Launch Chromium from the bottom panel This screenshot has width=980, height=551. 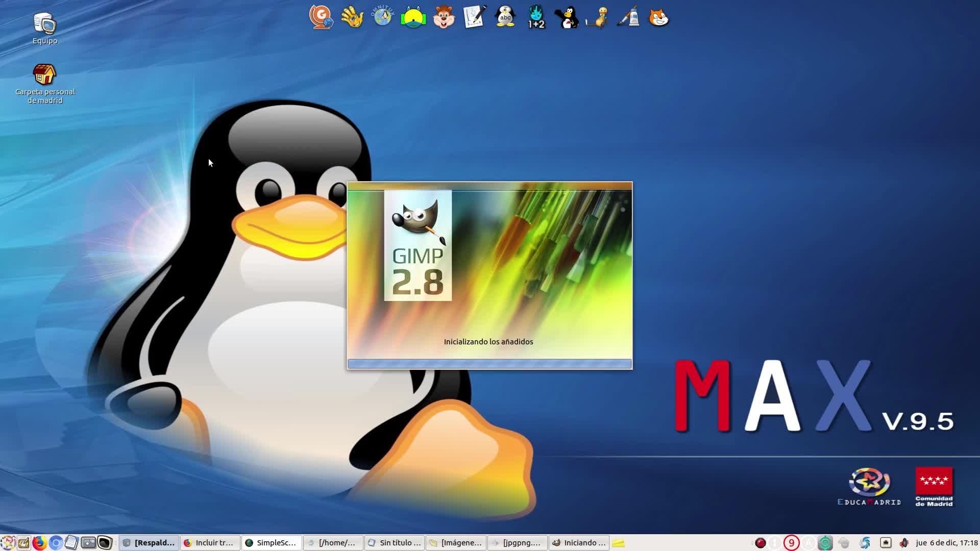pos(56,543)
